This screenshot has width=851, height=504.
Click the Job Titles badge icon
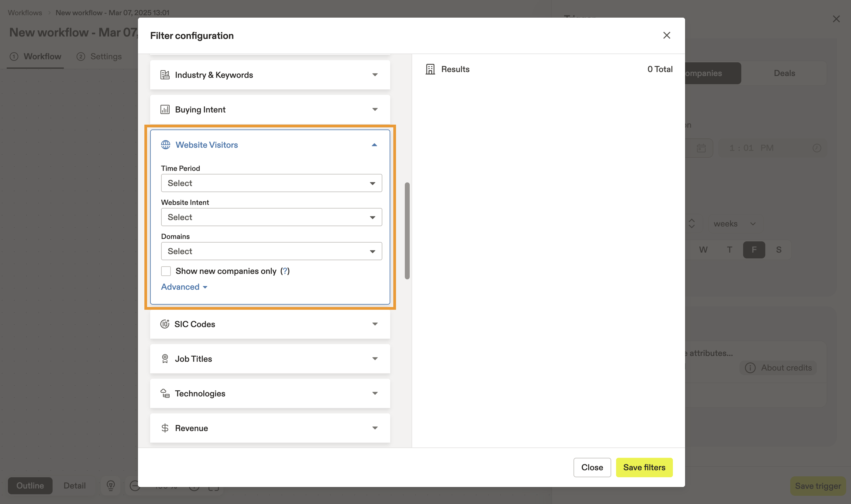165,359
